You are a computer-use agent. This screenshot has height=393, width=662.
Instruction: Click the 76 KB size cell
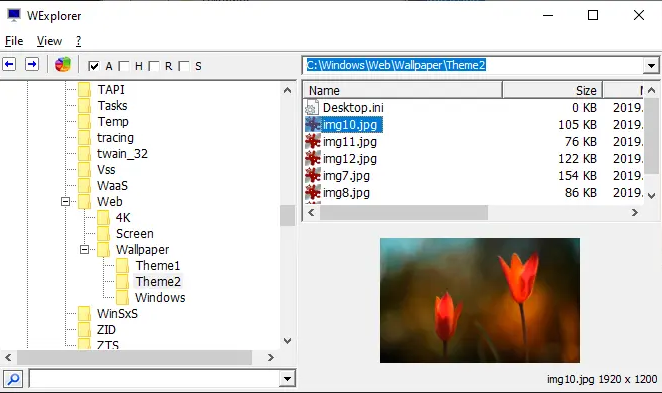tap(581, 141)
